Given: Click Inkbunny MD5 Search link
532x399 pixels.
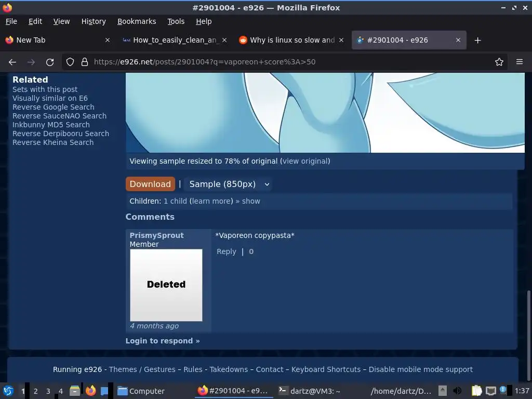Looking at the screenshot, I should (x=51, y=125).
